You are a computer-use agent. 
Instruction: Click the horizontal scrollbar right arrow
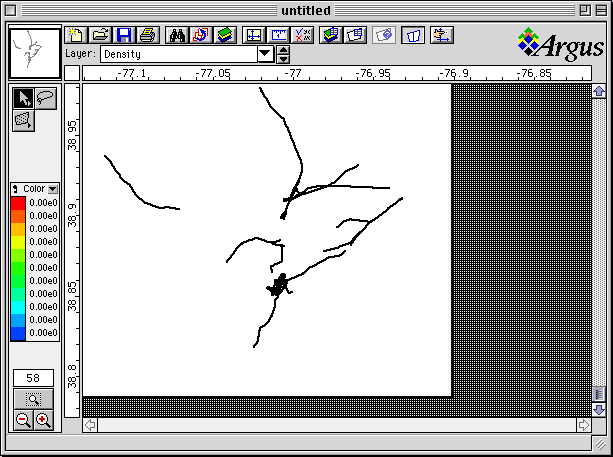tap(584, 425)
